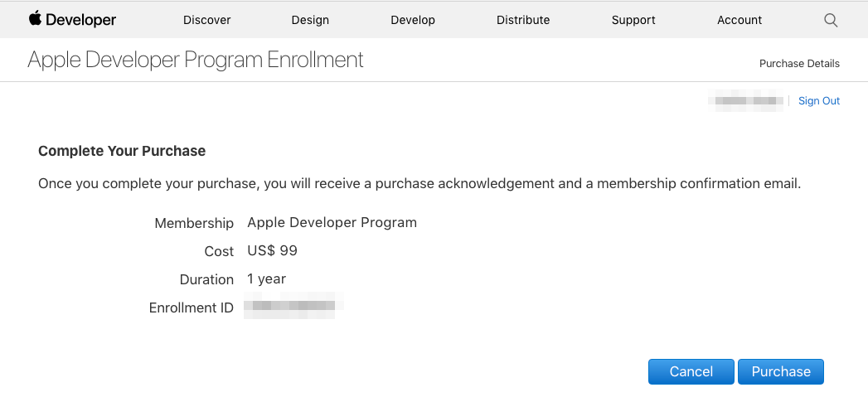The image size is (868, 402).
Task: Click the 1 year duration value
Action: point(266,278)
